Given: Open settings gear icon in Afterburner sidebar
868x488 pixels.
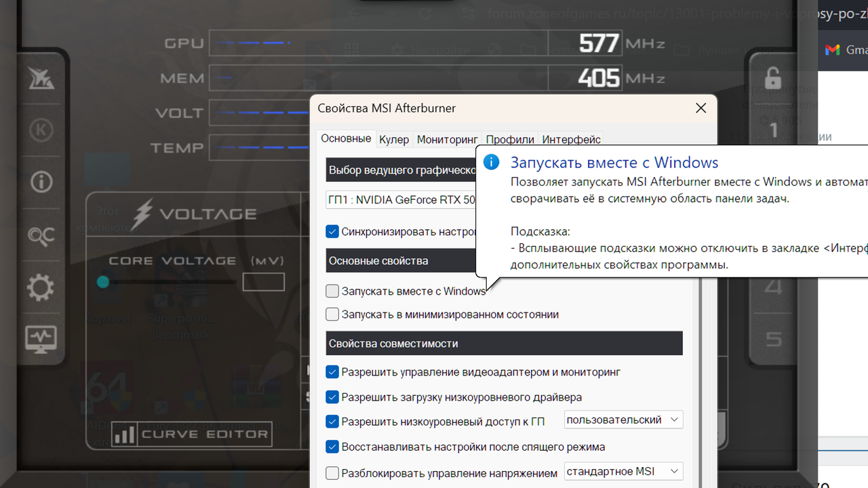Looking at the screenshot, I should tap(41, 288).
